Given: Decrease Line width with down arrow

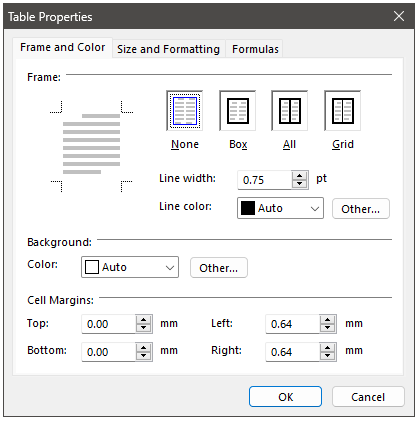Looking at the screenshot, I should [x=300, y=184].
